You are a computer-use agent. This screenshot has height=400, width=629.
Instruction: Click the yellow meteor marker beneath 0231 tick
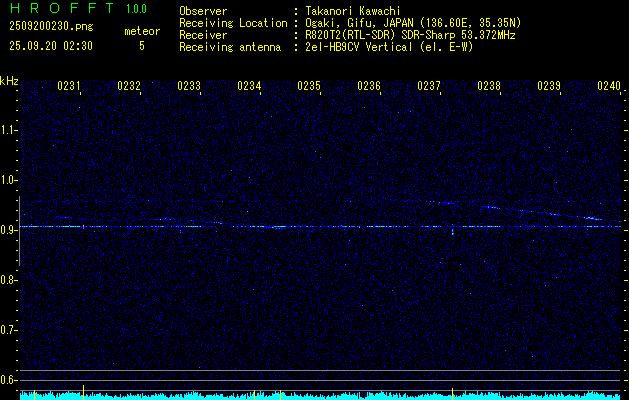(x=83, y=392)
